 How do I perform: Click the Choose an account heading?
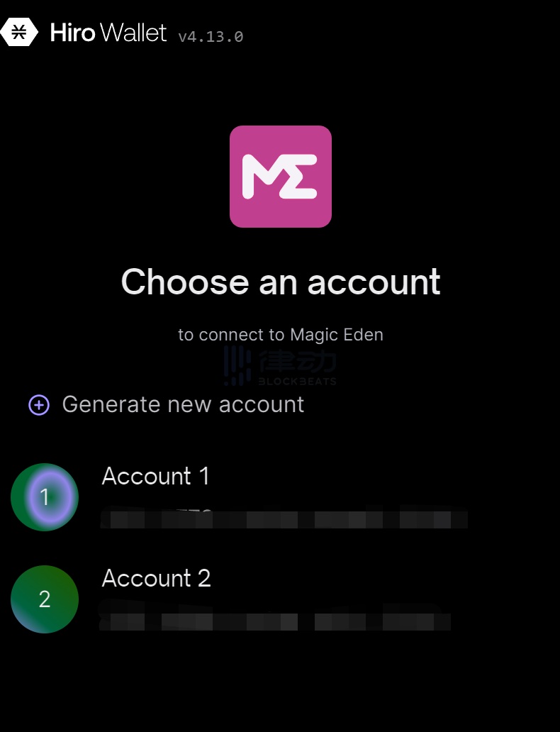(281, 282)
